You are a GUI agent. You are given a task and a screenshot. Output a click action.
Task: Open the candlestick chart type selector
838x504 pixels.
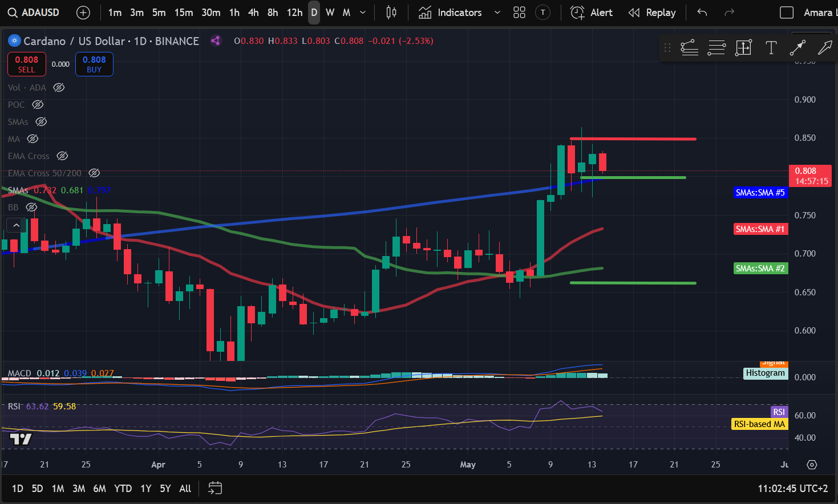(391, 13)
